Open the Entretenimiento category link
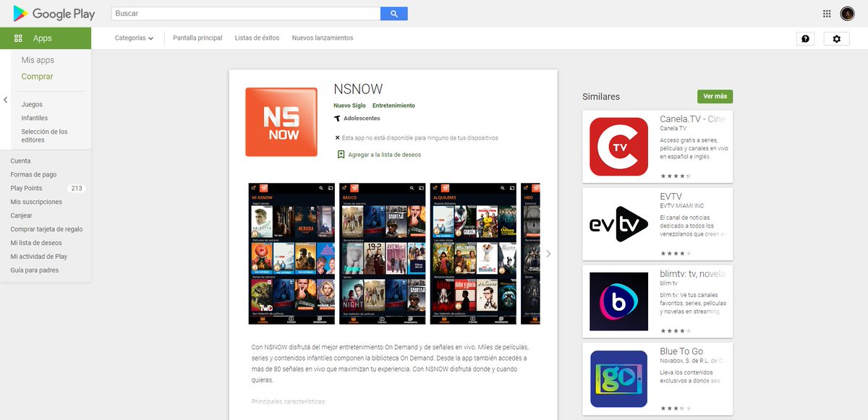The image size is (868, 420). point(393,106)
